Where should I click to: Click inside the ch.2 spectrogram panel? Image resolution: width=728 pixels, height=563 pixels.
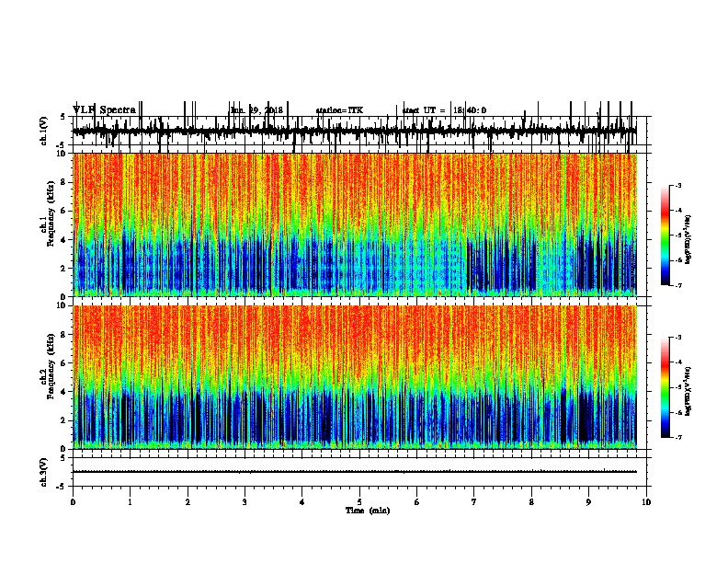[x=355, y=377]
